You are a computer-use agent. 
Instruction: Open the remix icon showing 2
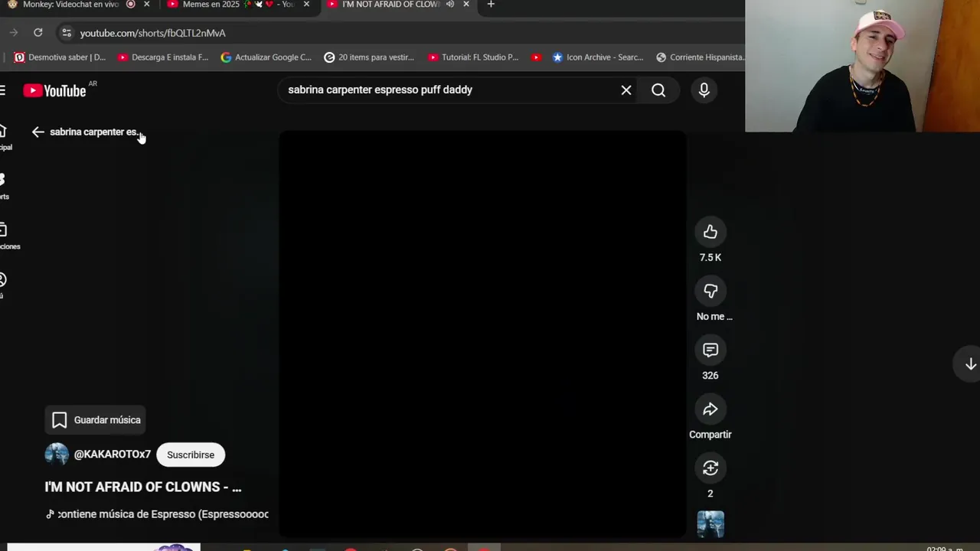coord(710,468)
